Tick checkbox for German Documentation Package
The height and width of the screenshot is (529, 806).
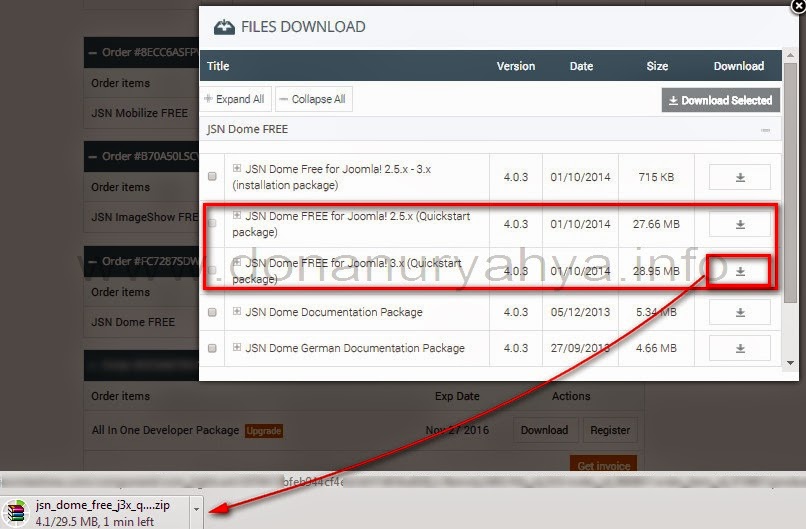coord(212,348)
